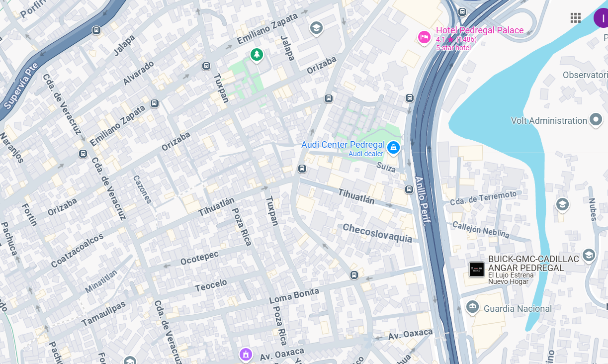Click the Guardia Nacional text label
The height and width of the screenshot is (364, 608).
coord(518,308)
